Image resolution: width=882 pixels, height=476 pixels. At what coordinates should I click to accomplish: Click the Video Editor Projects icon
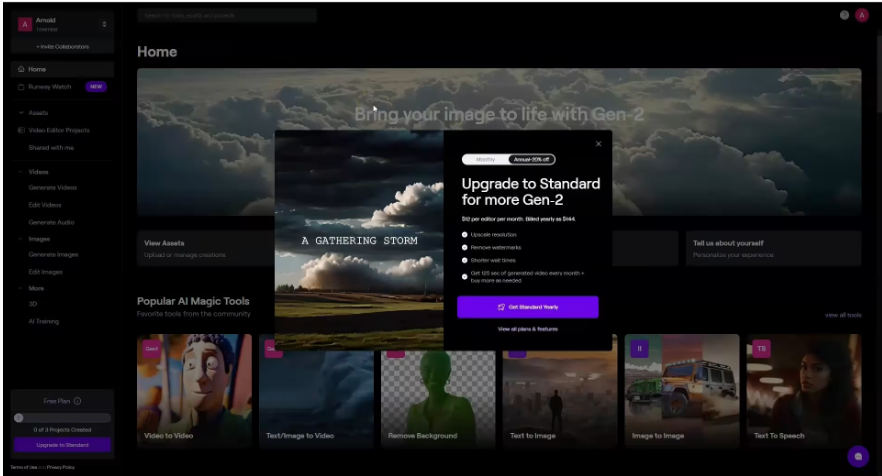point(21,131)
